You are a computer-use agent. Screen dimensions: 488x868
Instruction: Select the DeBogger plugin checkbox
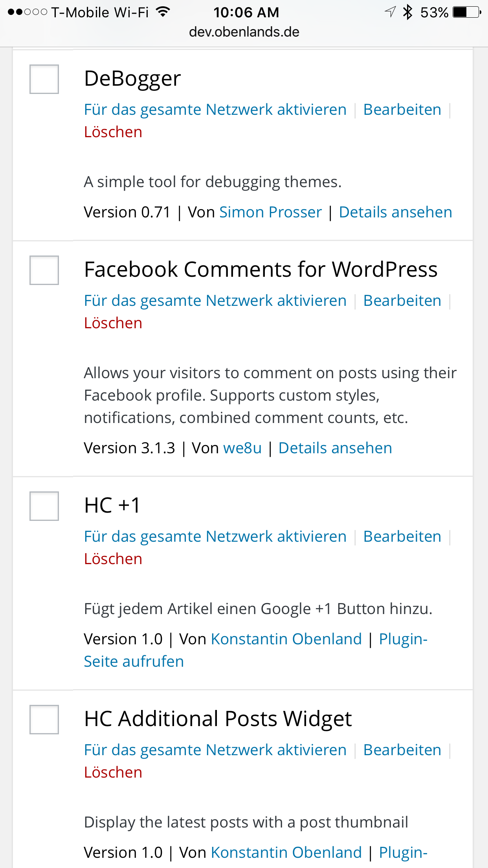pyautogui.click(x=44, y=79)
